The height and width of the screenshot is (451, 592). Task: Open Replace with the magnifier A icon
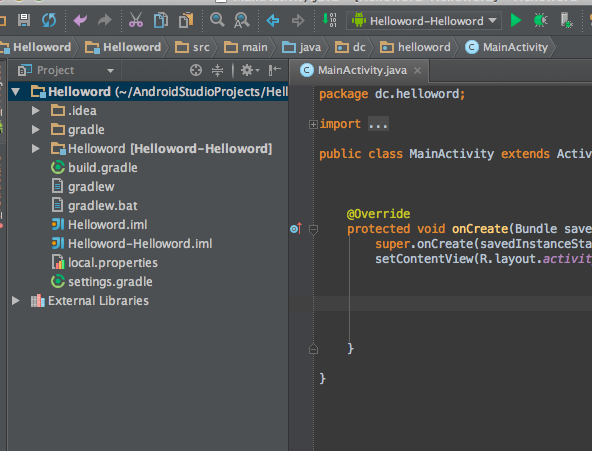pyautogui.click(x=242, y=20)
